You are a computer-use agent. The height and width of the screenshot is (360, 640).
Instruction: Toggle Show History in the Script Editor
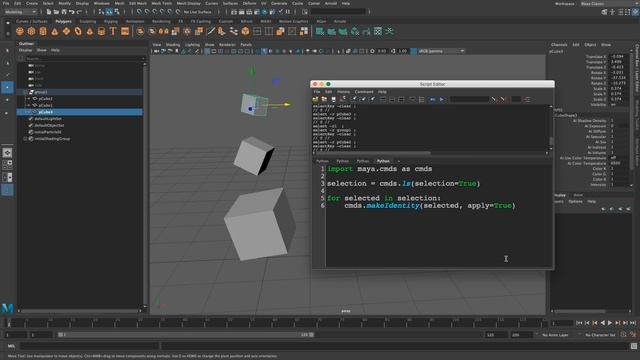click(383, 99)
